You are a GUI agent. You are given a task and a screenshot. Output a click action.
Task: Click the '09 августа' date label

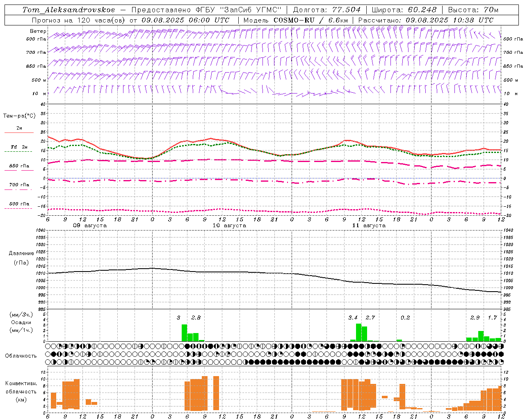pyautogui.click(x=90, y=226)
